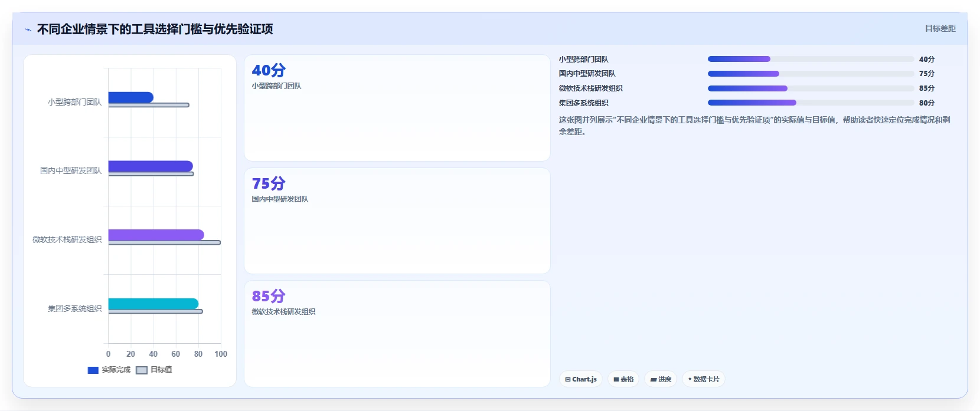Click the 80分 value in the progress list
The width and height of the screenshot is (980, 411).
click(x=927, y=103)
